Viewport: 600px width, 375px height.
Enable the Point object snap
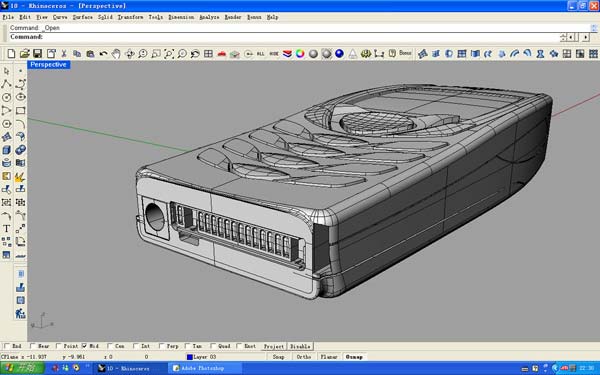click(x=59, y=346)
